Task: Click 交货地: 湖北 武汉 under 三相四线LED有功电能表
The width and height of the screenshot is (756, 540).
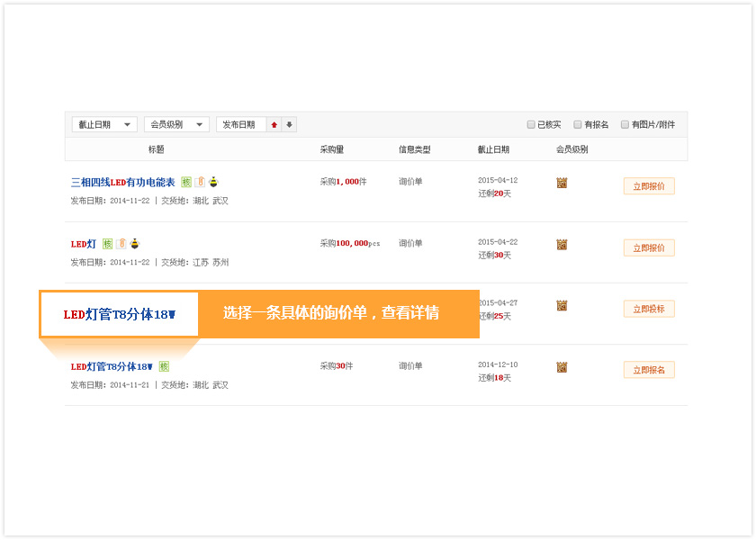Action: point(194,201)
